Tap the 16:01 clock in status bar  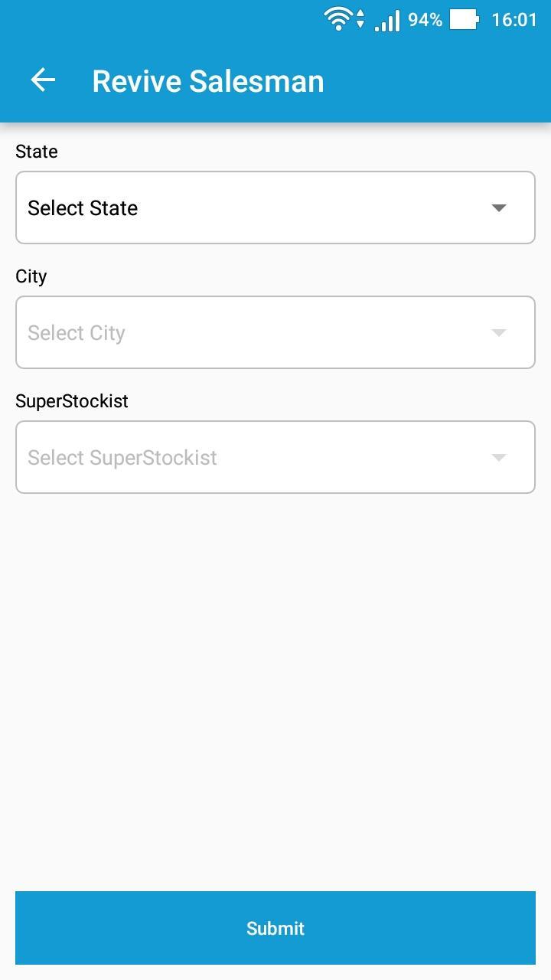(x=514, y=20)
